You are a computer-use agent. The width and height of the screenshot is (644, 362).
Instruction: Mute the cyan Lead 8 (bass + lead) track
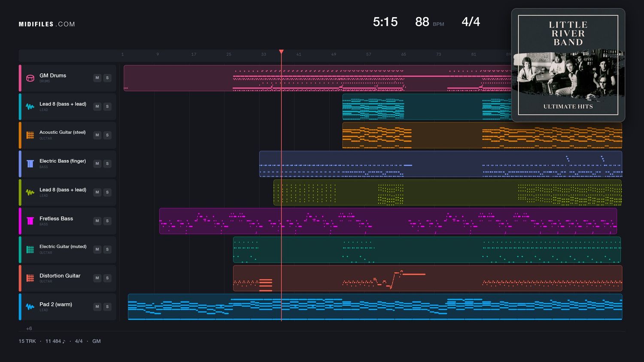pyautogui.click(x=97, y=106)
